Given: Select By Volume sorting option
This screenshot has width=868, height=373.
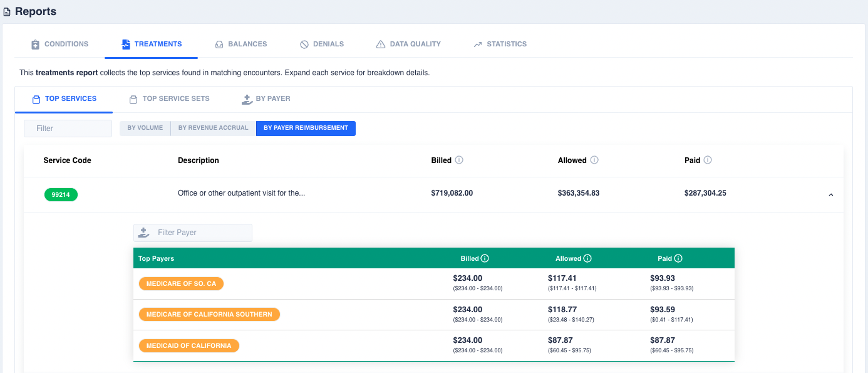Looking at the screenshot, I should [145, 128].
